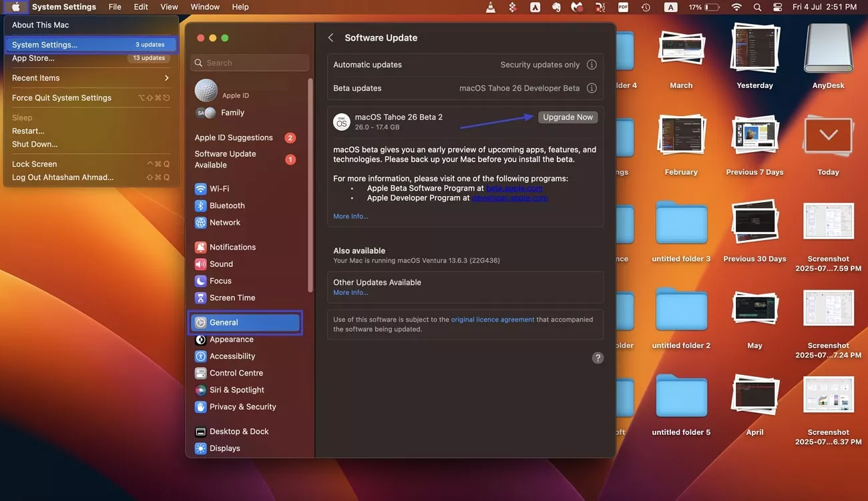868x501 pixels.
Task: Click the help question mark button
Action: (x=598, y=358)
